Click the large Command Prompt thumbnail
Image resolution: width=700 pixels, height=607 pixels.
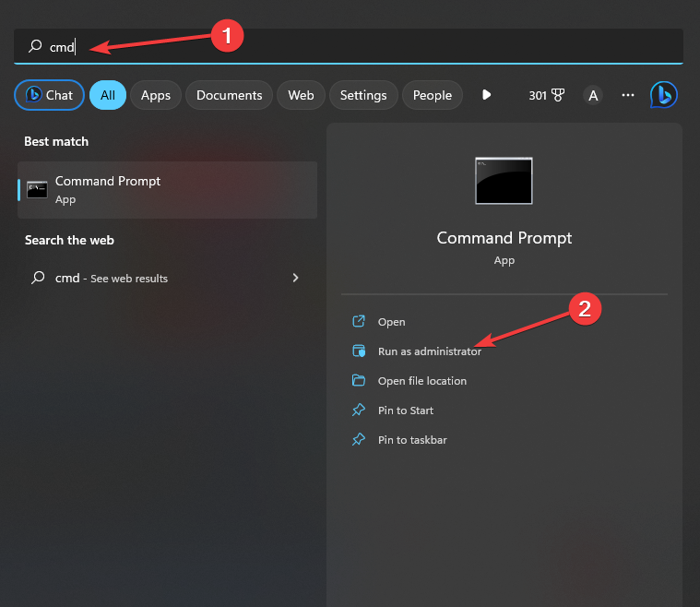(504, 181)
